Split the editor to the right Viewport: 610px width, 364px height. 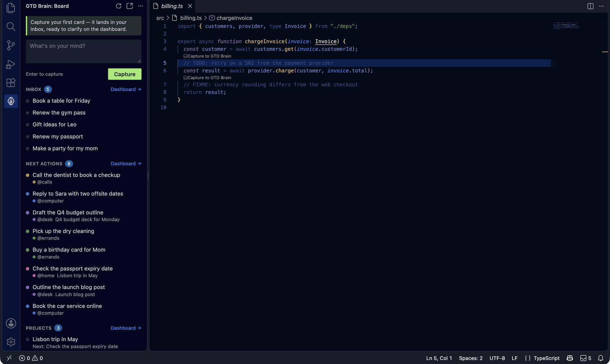tap(590, 6)
